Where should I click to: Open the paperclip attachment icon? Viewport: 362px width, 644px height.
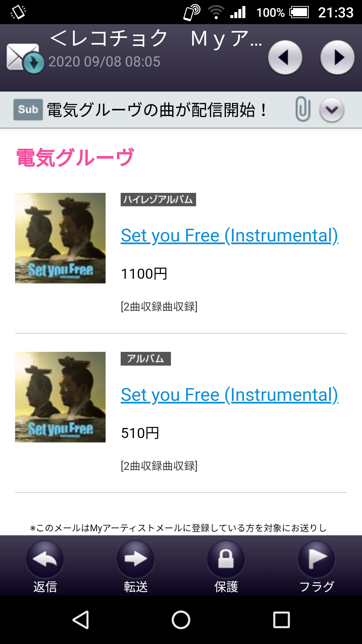[303, 109]
